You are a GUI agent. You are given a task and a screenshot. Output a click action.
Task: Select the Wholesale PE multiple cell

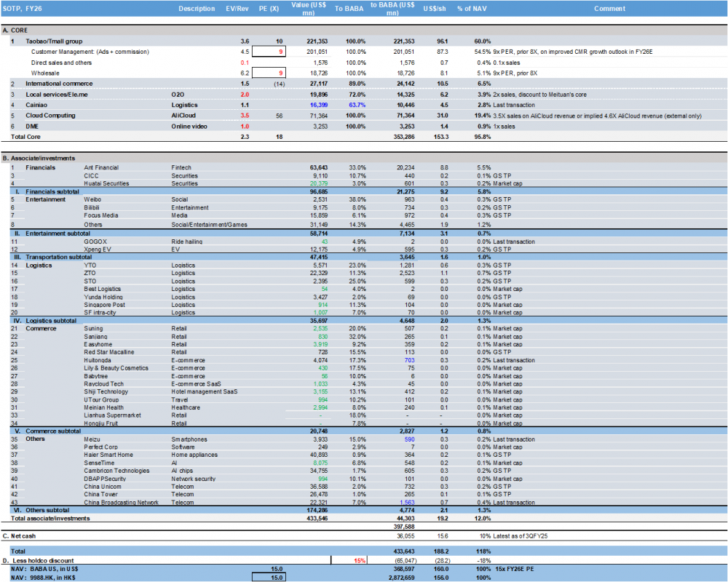pos(277,73)
